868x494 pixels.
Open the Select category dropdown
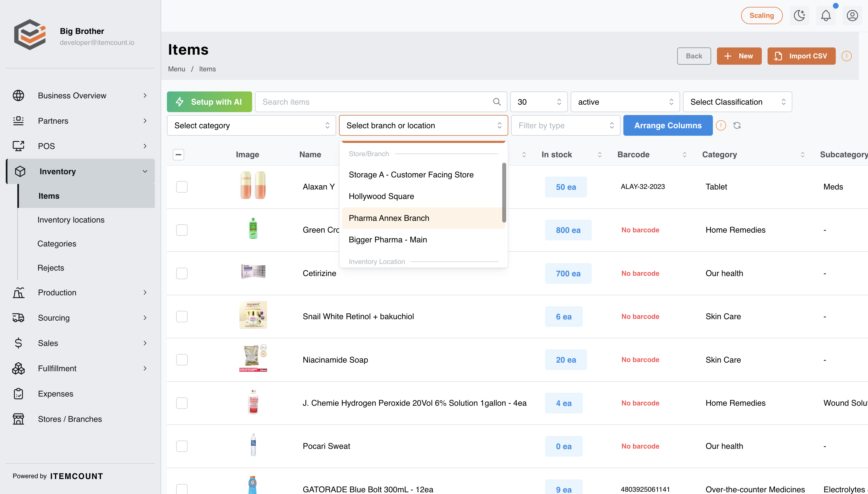point(251,126)
